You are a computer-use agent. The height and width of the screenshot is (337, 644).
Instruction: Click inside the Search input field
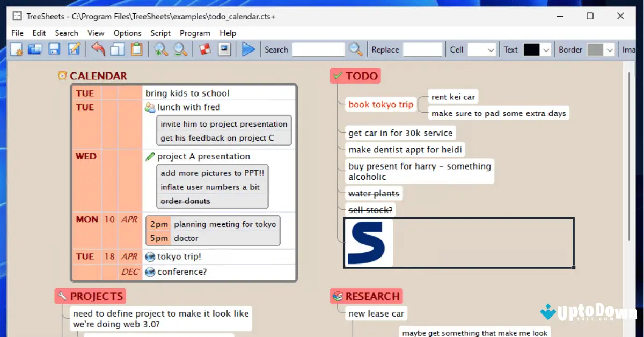pos(319,49)
